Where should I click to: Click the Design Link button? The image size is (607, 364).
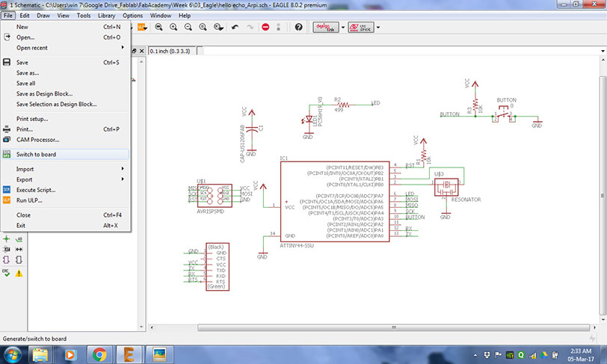pos(326,28)
